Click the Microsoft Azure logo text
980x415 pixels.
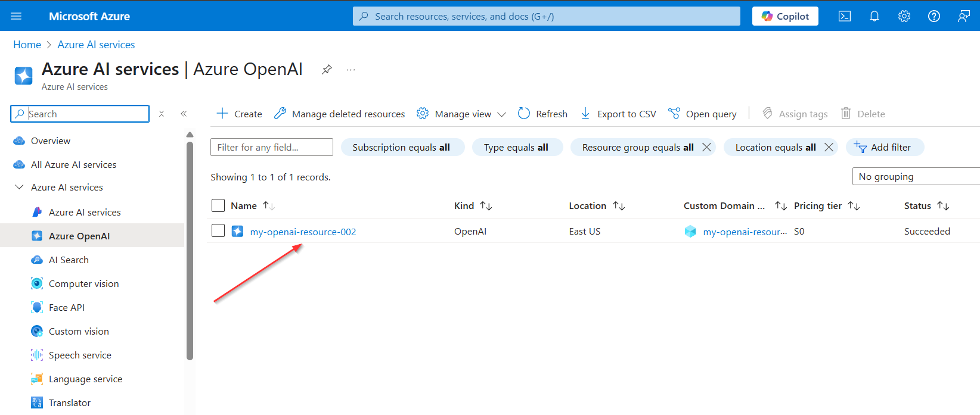point(89,16)
